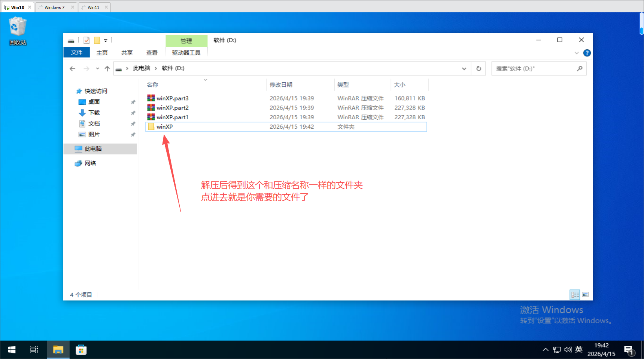Click the New Folder quick access icon

[97, 40]
